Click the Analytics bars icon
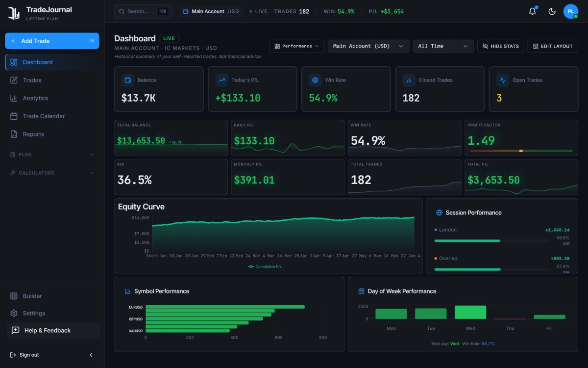The image size is (588, 368). click(14, 98)
